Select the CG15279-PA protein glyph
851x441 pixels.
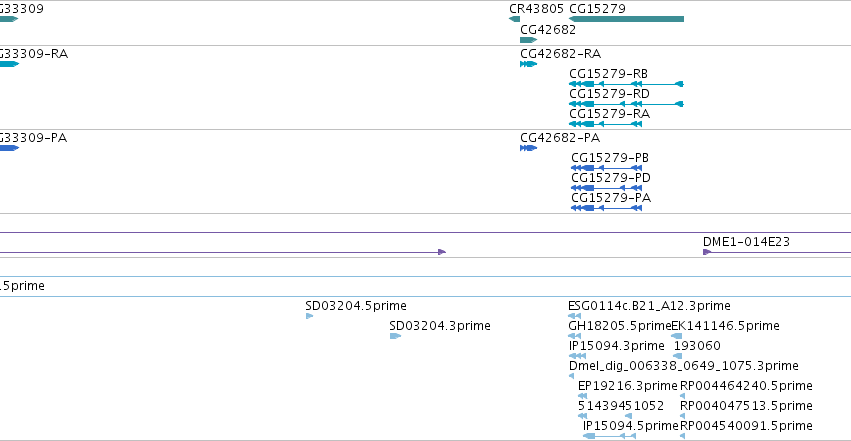pyautogui.click(x=607, y=208)
